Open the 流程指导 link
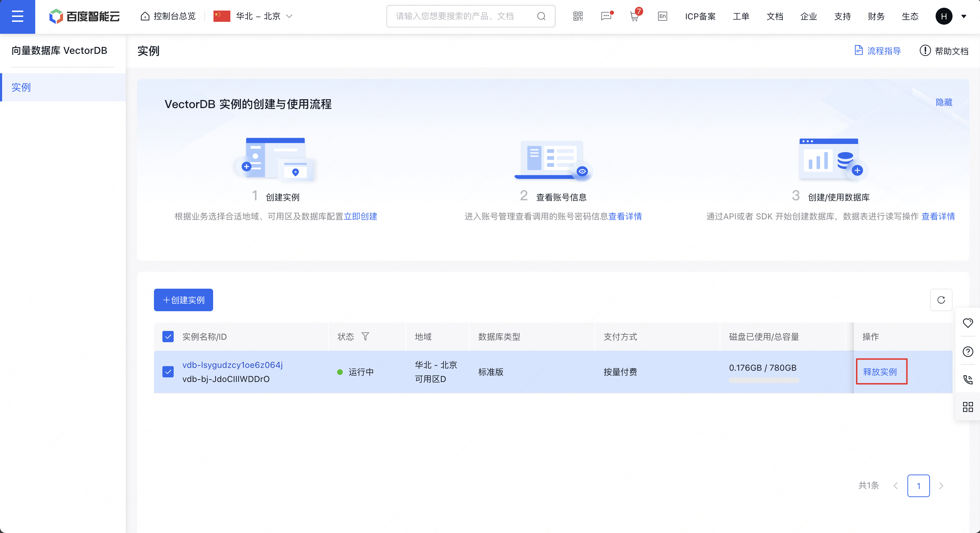Viewport: 980px width, 533px height. [x=878, y=51]
